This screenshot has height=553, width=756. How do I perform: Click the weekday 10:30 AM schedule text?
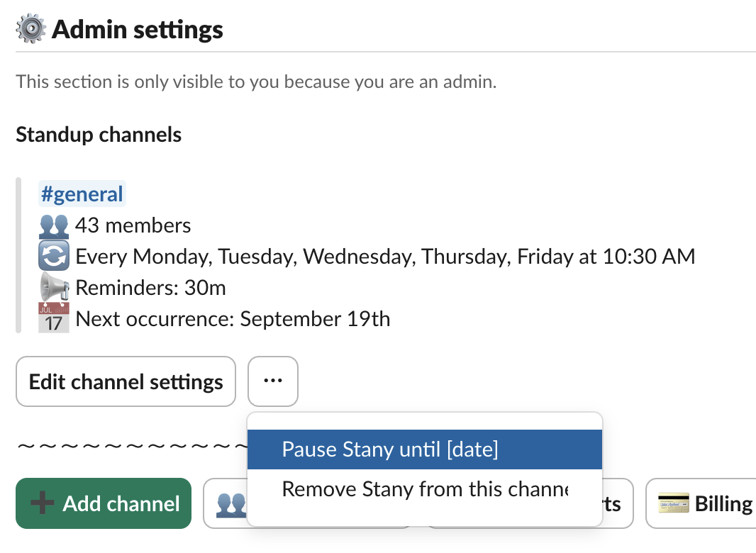tap(385, 257)
